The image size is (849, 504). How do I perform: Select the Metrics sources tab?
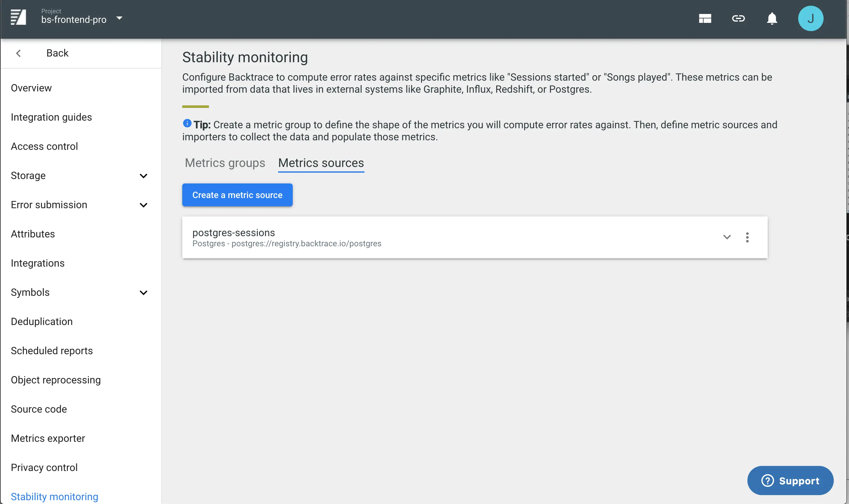click(x=321, y=163)
